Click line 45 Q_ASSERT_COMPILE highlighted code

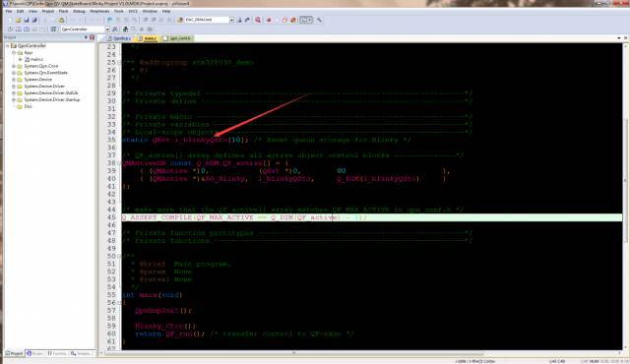pyautogui.click(x=244, y=217)
